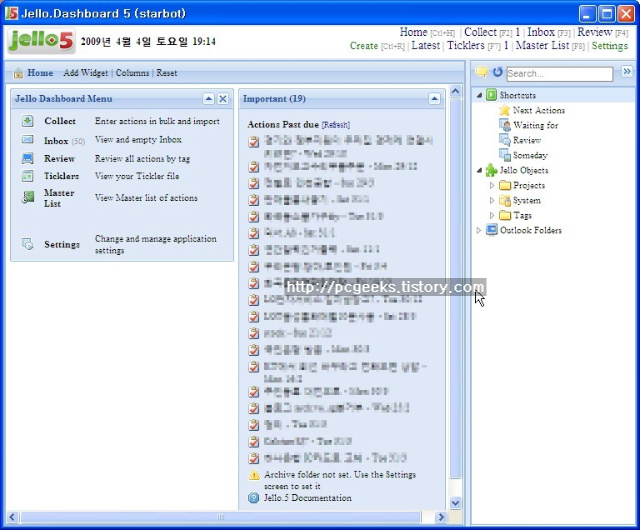Click Refresh link beside Actions Past due
This screenshot has height=530, width=640.
tap(336, 125)
